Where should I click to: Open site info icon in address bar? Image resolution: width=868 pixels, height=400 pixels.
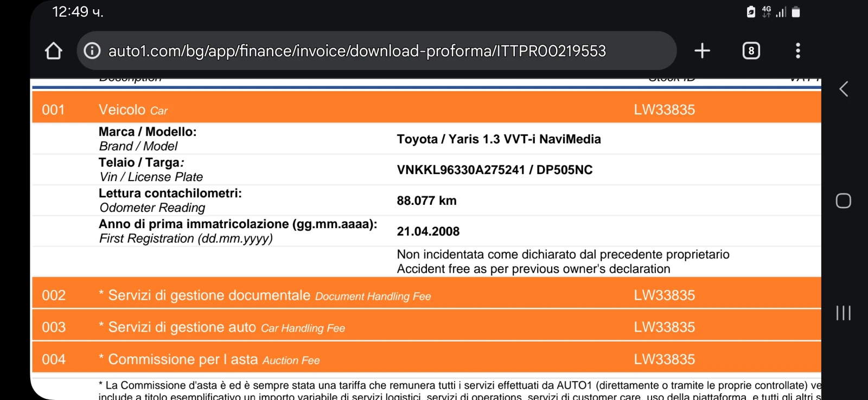coord(92,51)
